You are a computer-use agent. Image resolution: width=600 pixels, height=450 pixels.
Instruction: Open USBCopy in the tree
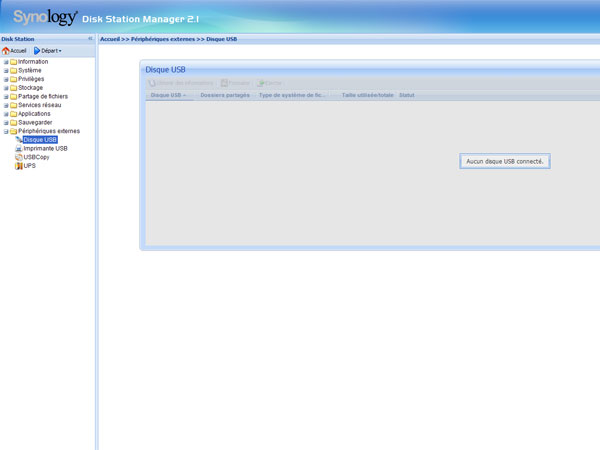coord(36,157)
